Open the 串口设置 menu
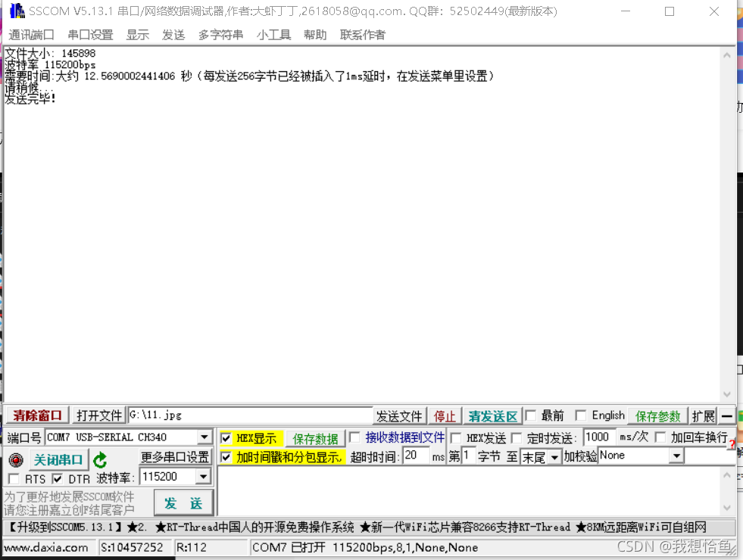743x560 pixels. [x=90, y=35]
